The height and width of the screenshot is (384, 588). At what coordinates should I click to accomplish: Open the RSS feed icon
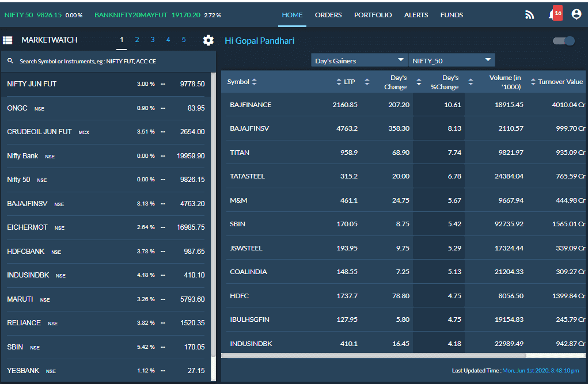[529, 14]
